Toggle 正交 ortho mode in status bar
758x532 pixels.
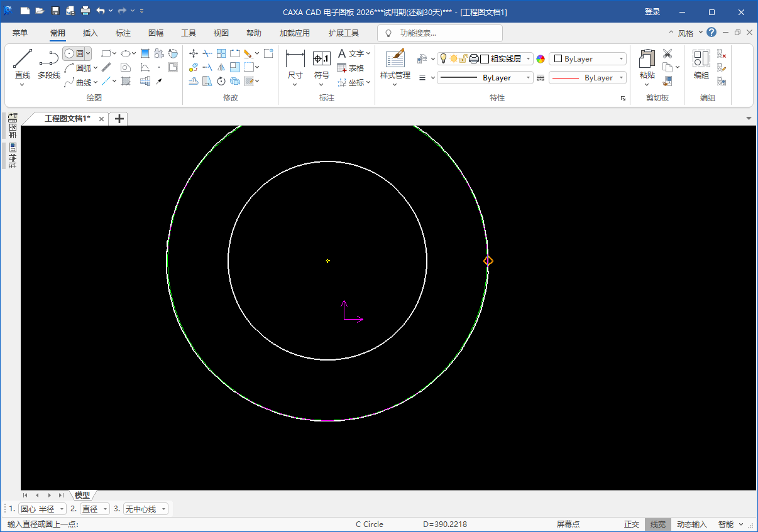pos(632,524)
